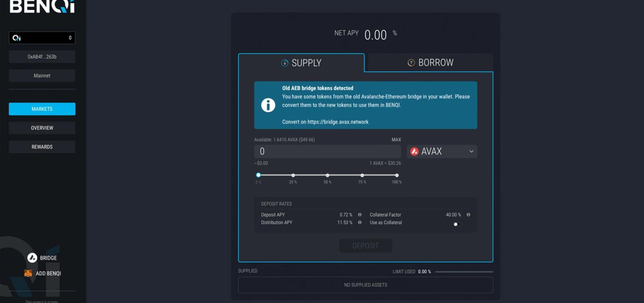Click the Avalanche bridge icon
Image resolution: width=644 pixels, height=303 pixels.
point(32,258)
